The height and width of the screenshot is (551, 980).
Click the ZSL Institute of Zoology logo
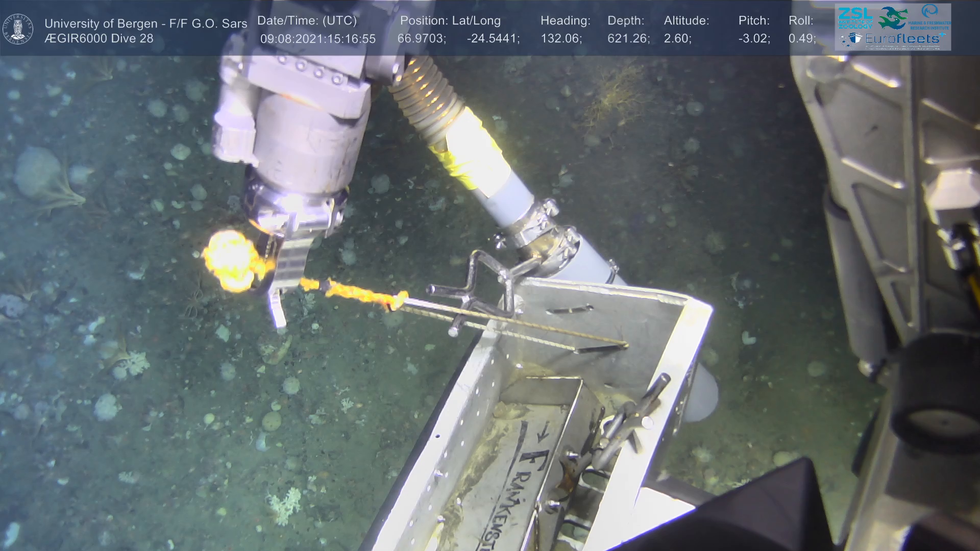tap(854, 17)
